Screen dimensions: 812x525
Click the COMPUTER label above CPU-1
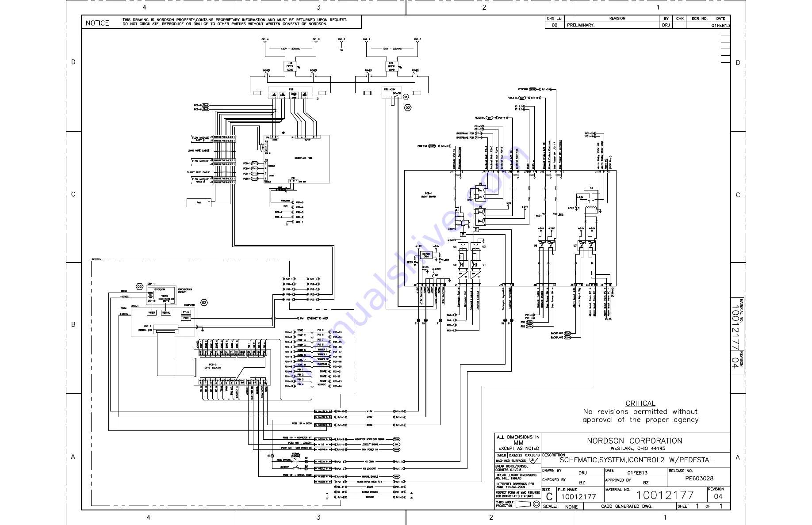[189, 305]
